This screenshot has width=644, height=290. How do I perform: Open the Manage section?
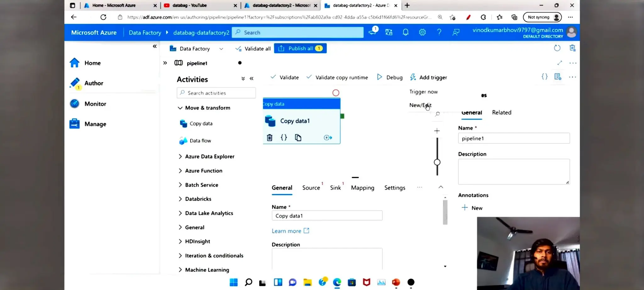88,124
